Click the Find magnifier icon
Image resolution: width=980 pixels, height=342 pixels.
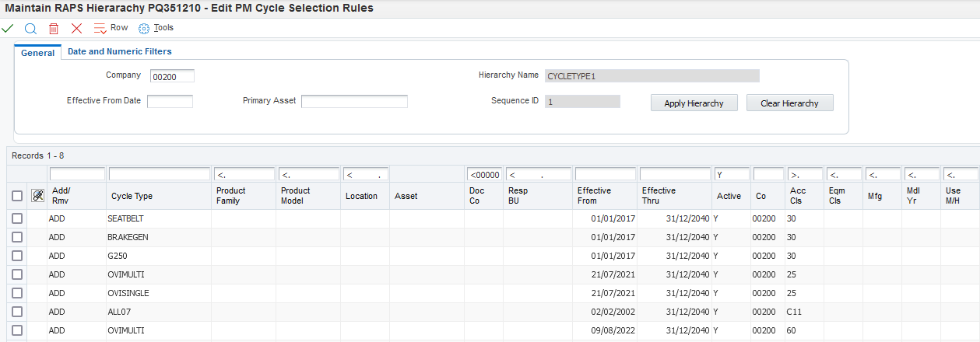(x=30, y=28)
